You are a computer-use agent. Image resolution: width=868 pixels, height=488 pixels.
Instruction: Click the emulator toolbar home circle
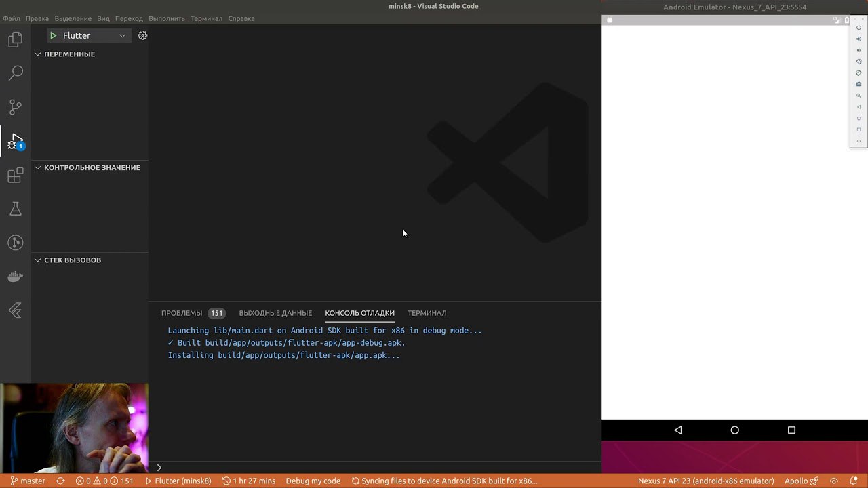coord(859,119)
